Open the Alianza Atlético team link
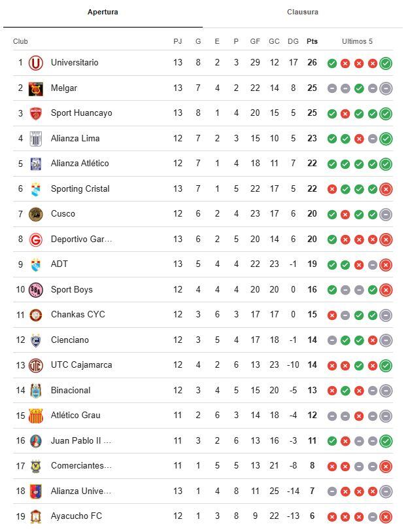The height and width of the screenshot is (532, 410). (80, 164)
